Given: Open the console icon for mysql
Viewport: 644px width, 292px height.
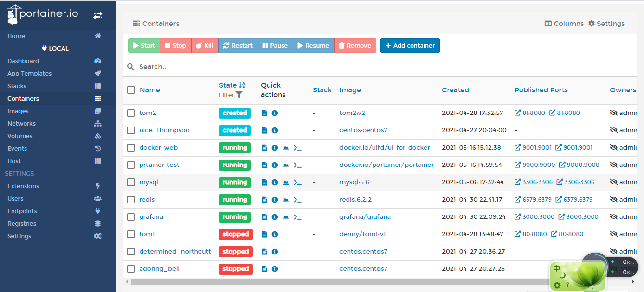Looking at the screenshot, I should [297, 182].
